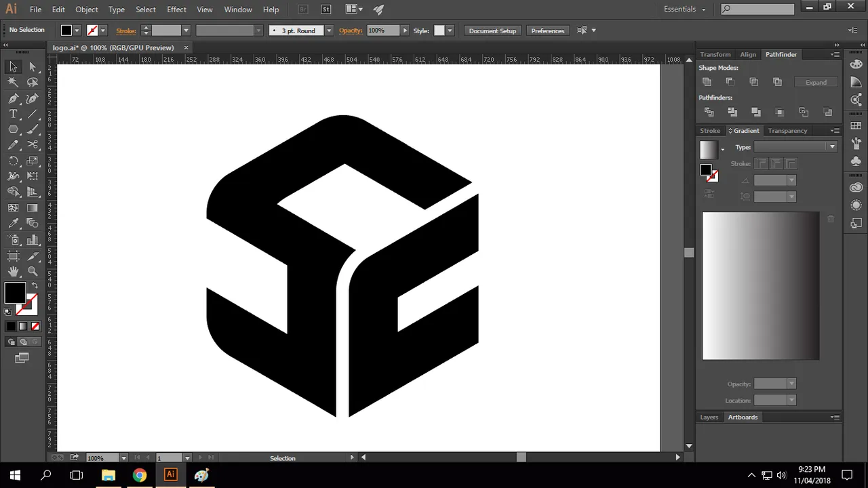Select the Curvature tool

click(x=33, y=98)
